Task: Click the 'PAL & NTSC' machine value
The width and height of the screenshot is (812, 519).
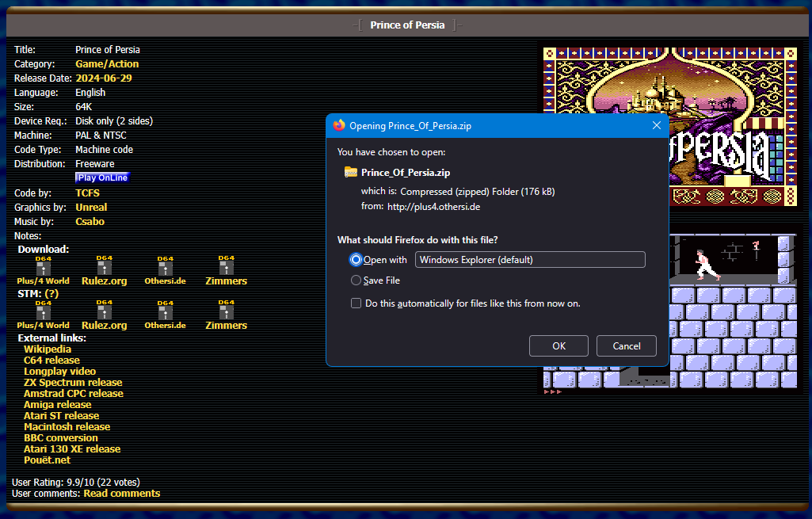Action: [101, 135]
